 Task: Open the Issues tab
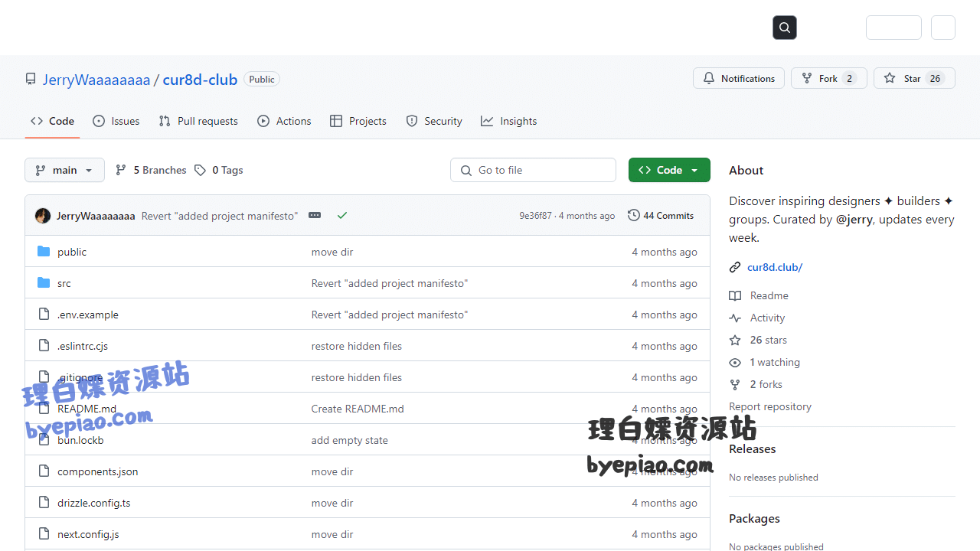116,121
